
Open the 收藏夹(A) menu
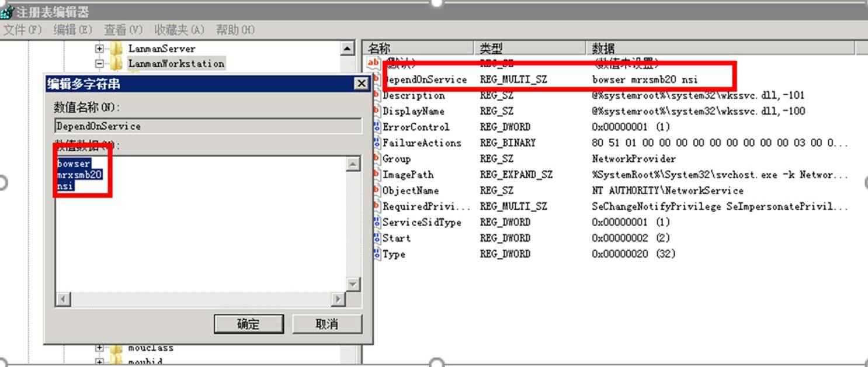click(x=179, y=30)
